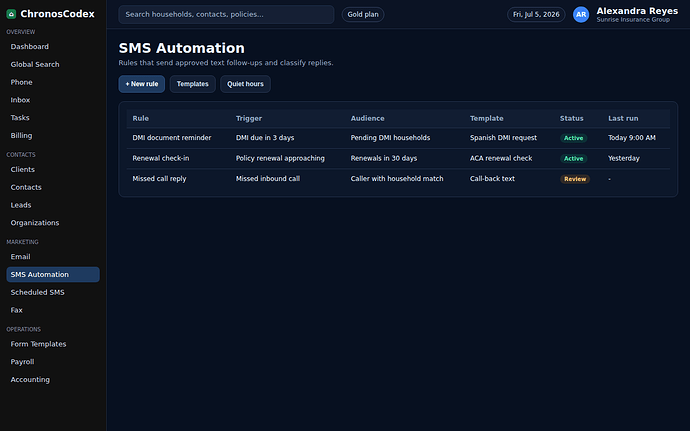Image resolution: width=690 pixels, height=431 pixels.
Task: Click Sunrise Insurance Group organization text
Action: [633, 20]
